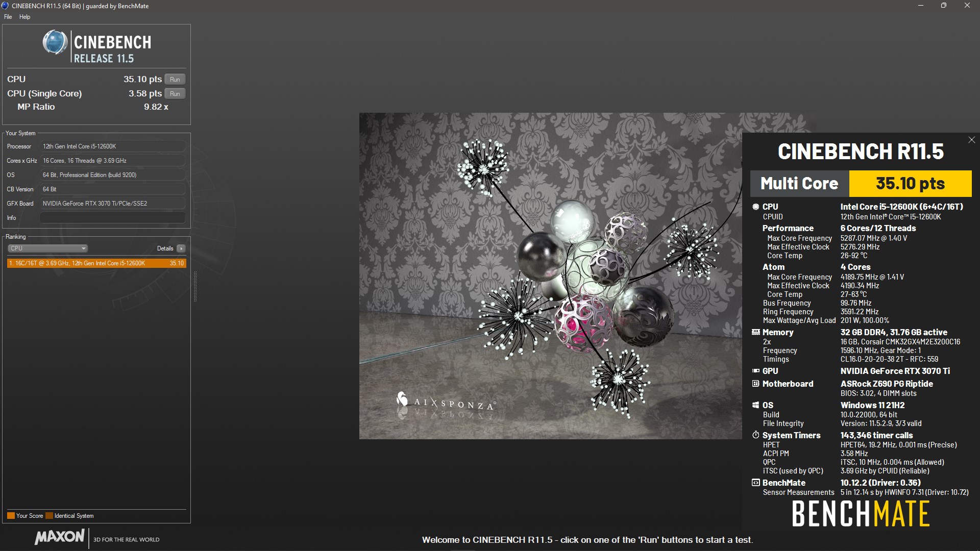Click the Info input field
The width and height of the screenshot is (980, 551).
[113, 218]
